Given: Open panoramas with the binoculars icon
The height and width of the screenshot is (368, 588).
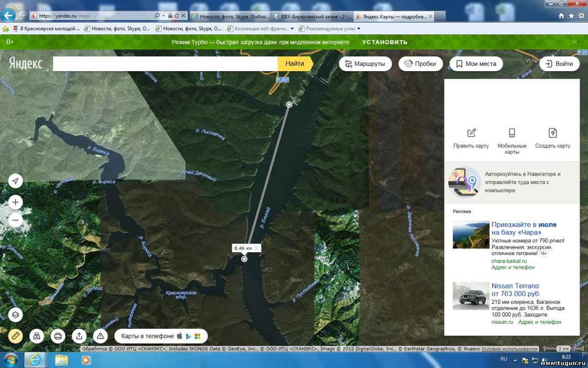Looking at the screenshot, I should click(x=37, y=336).
